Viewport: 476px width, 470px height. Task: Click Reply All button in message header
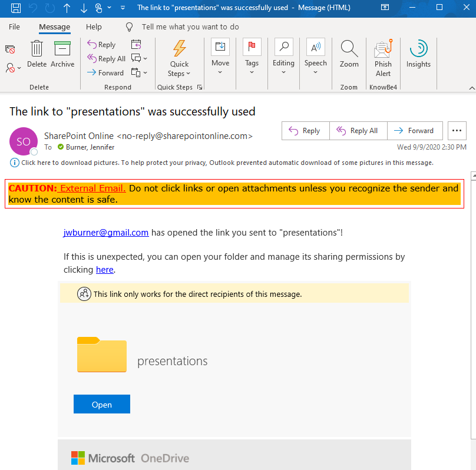pos(358,131)
